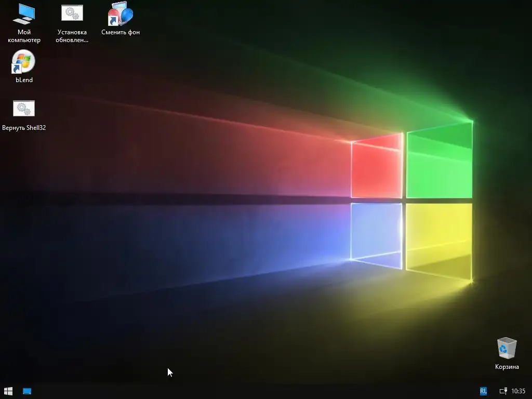Switch the RU language indicator
Screen dimensions: 532x399
tap(484, 391)
